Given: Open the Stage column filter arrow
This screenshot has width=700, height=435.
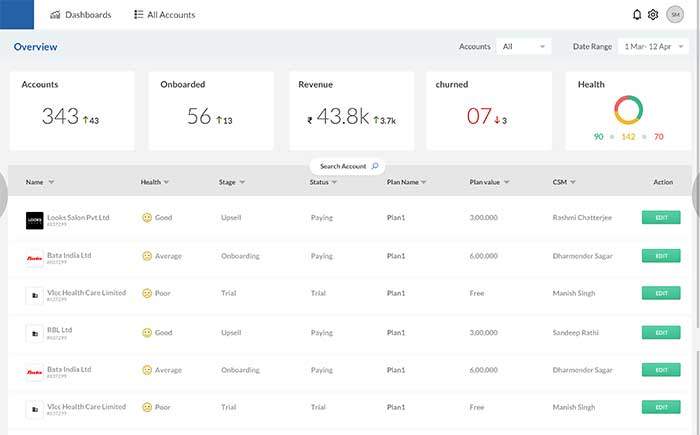Looking at the screenshot, I should [242, 182].
